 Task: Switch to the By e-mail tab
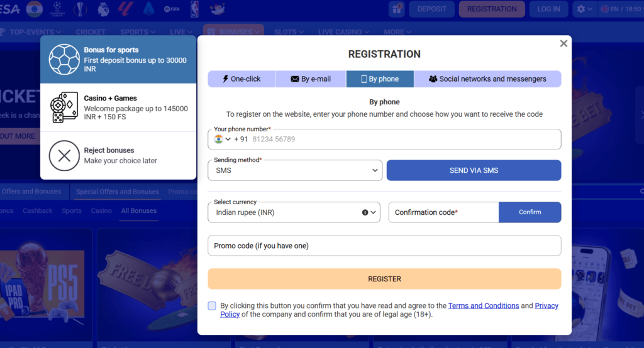point(311,79)
